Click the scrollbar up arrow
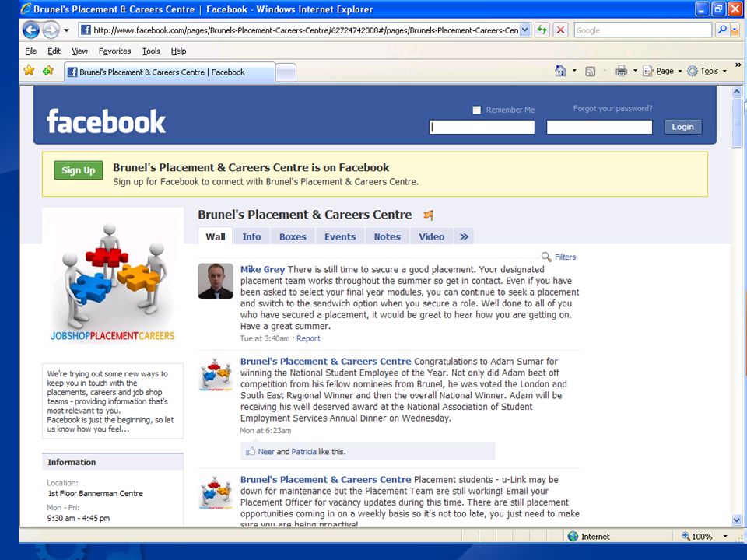 737,92
